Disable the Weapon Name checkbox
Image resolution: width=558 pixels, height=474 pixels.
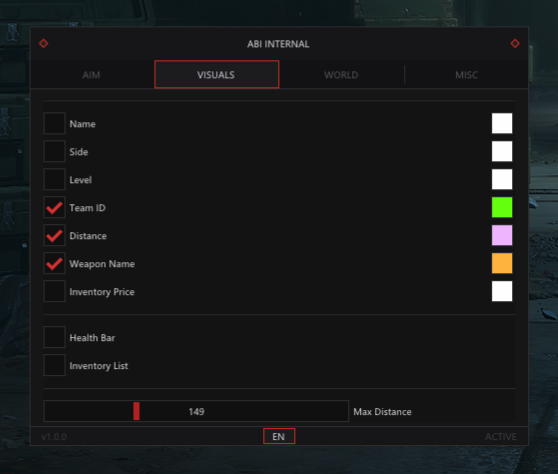[54, 263]
